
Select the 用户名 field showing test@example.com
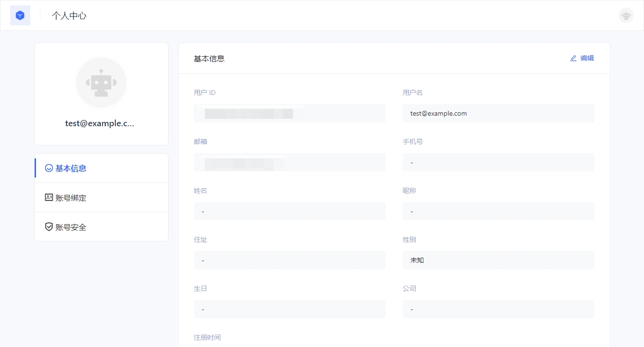point(498,113)
